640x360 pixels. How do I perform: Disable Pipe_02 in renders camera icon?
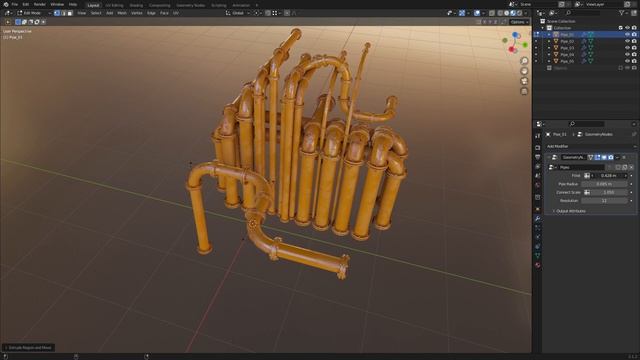pos(634,41)
